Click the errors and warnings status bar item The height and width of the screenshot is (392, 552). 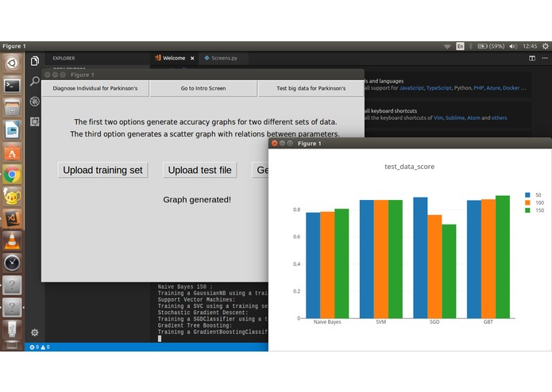[40, 347]
